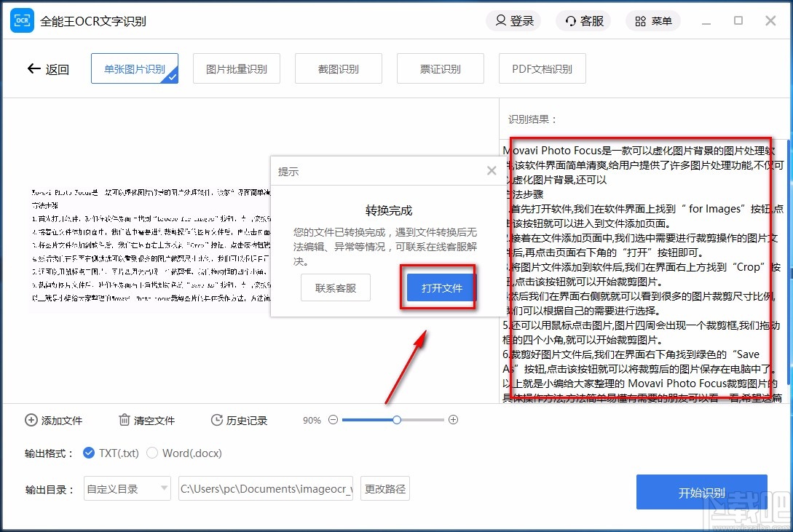The width and height of the screenshot is (793, 532).
Task: Click the plus icon to add files
Action: 31,421
